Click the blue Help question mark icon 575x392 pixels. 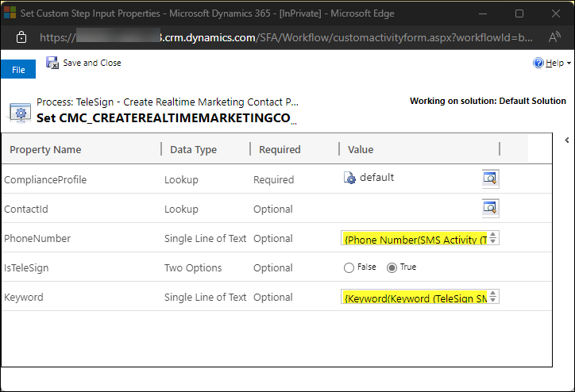538,63
